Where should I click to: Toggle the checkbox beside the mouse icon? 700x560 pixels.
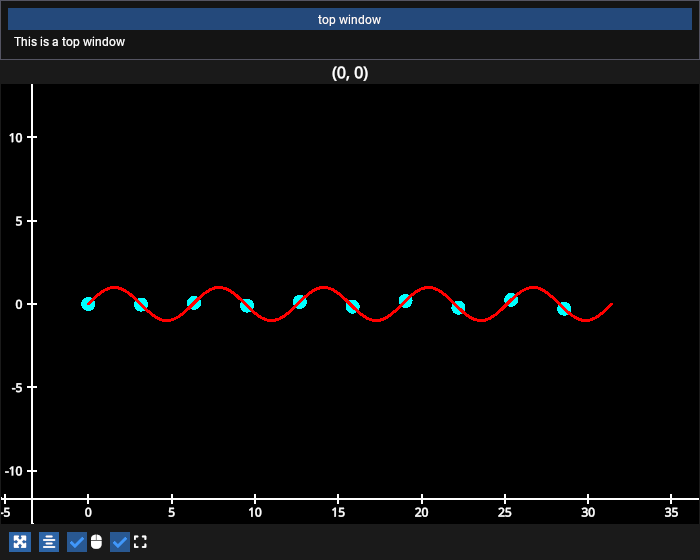[77, 542]
